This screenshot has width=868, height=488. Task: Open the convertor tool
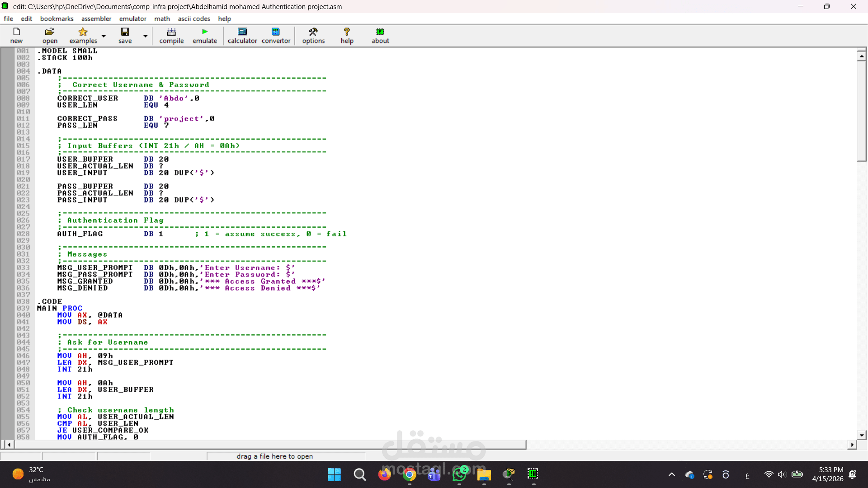pos(276,32)
